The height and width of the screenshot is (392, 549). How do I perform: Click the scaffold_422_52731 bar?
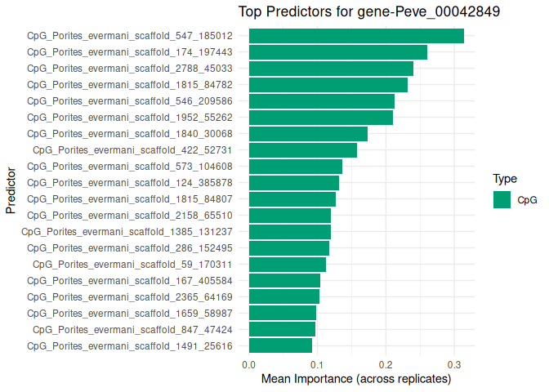coord(302,150)
